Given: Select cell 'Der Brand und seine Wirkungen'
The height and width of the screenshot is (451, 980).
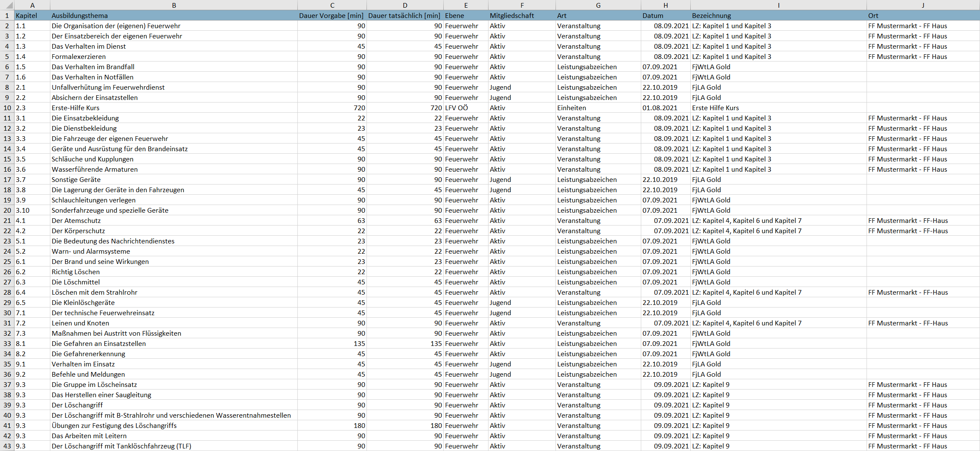Looking at the screenshot, I should tap(174, 261).
